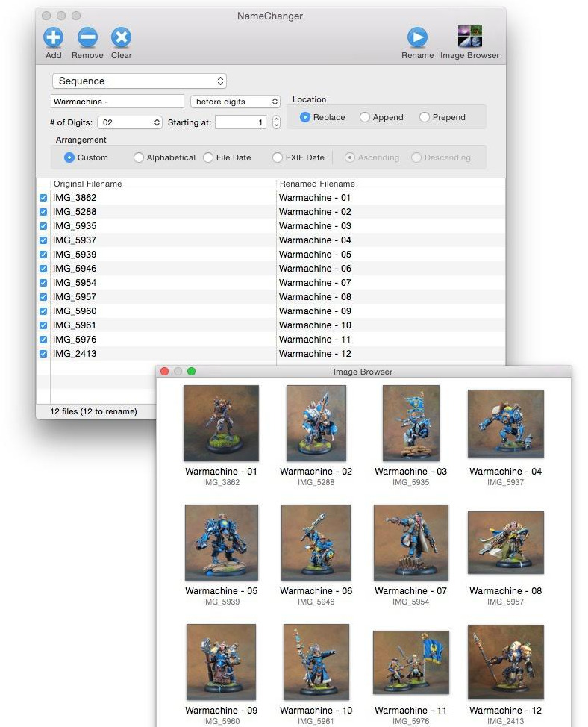Select the Warmachine - 09 thumbnail
The image size is (588, 727).
[221, 662]
